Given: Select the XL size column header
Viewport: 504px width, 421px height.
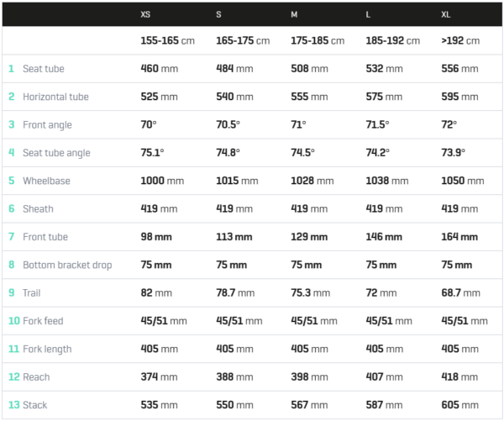Looking at the screenshot, I should [x=445, y=14].
